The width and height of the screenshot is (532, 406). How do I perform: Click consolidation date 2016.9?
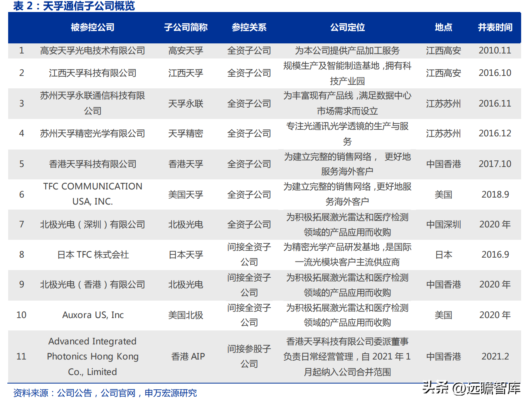coord(495,255)
